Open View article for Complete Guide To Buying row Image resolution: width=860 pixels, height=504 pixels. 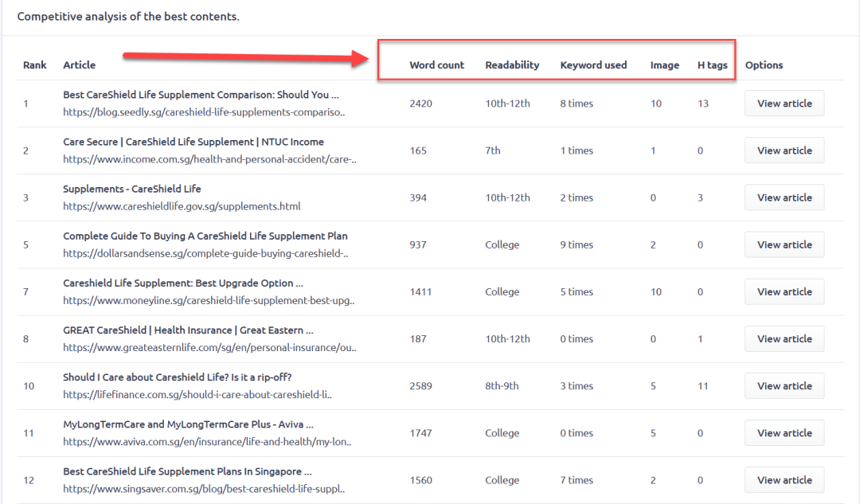(x=784, y=244)
